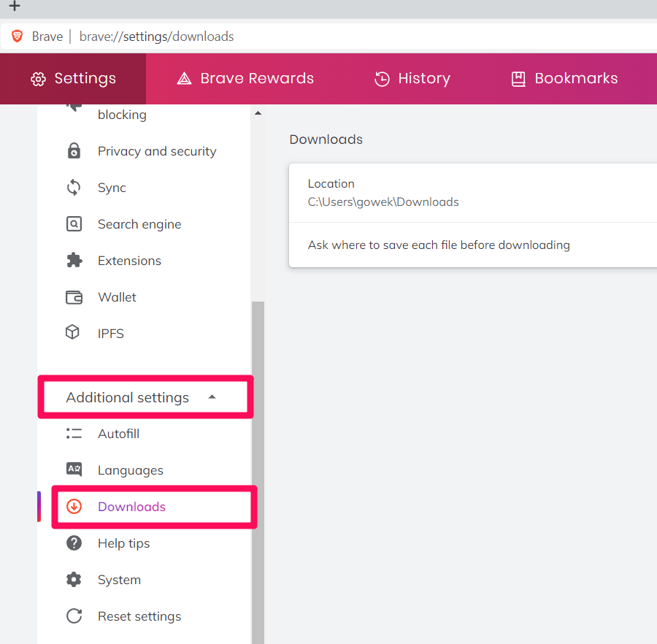Image resolution: width=657 pixels, height=644 pixels.
Task: Click the Autofill list icon
Action: (74, 433)
